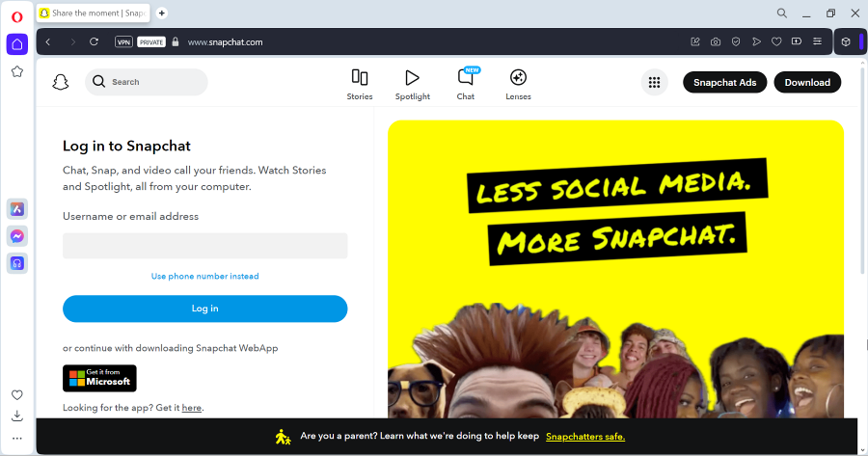
Task: Open sidebar three-dot settings menu
Action: click(17, 439)
